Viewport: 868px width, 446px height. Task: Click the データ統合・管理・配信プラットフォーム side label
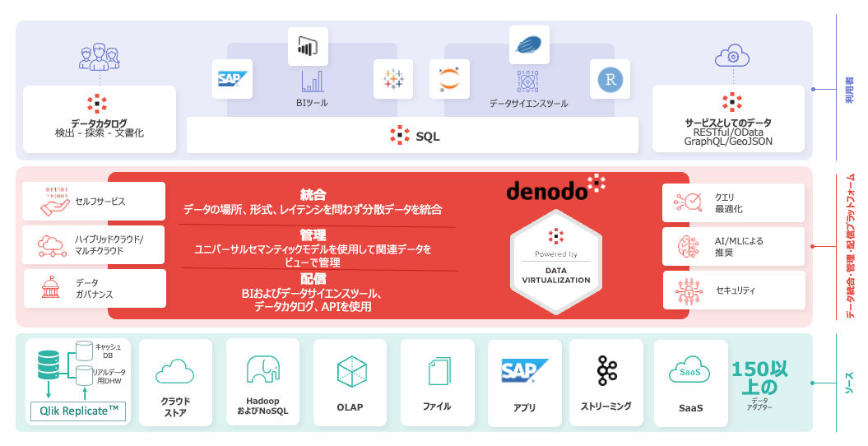pyautogui.click(x=850, y=246)
